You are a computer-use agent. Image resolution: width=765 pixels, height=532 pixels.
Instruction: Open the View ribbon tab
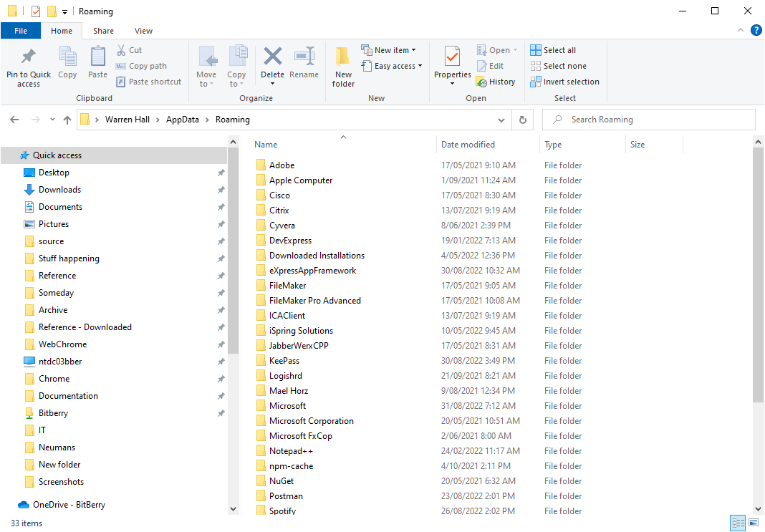coord(143,31)
